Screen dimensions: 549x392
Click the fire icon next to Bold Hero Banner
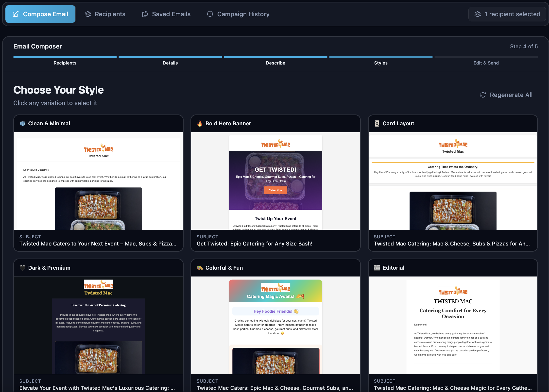[x=200, y=123]
